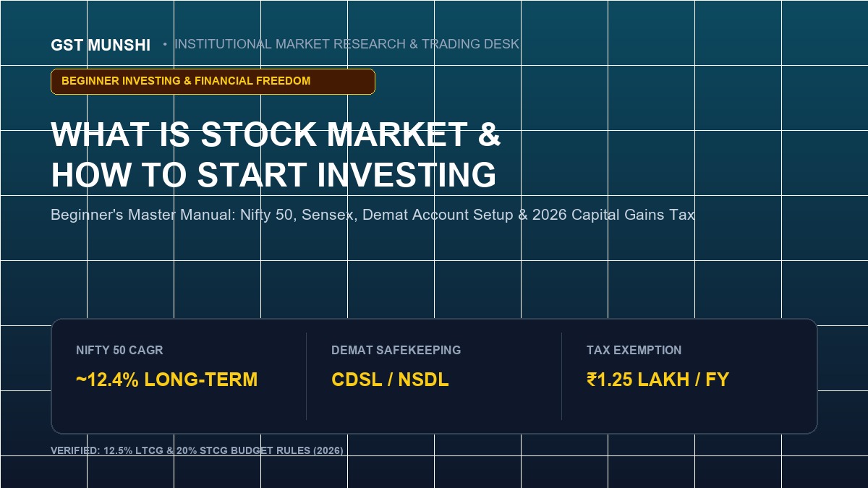Click the divider between Nifty and Demat stats
Image resolution: width=868 pixels, height=488 pixels.
306,376
